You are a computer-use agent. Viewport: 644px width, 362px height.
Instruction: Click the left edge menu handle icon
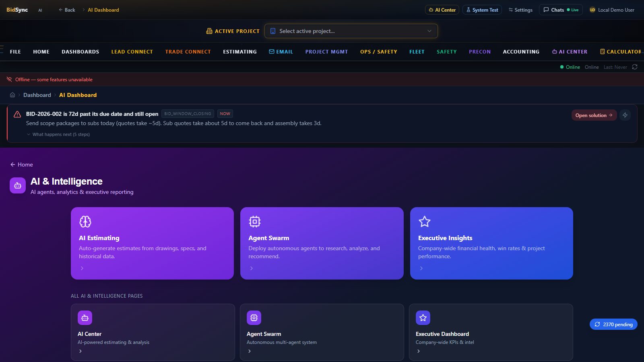click(x=2, y=50)
